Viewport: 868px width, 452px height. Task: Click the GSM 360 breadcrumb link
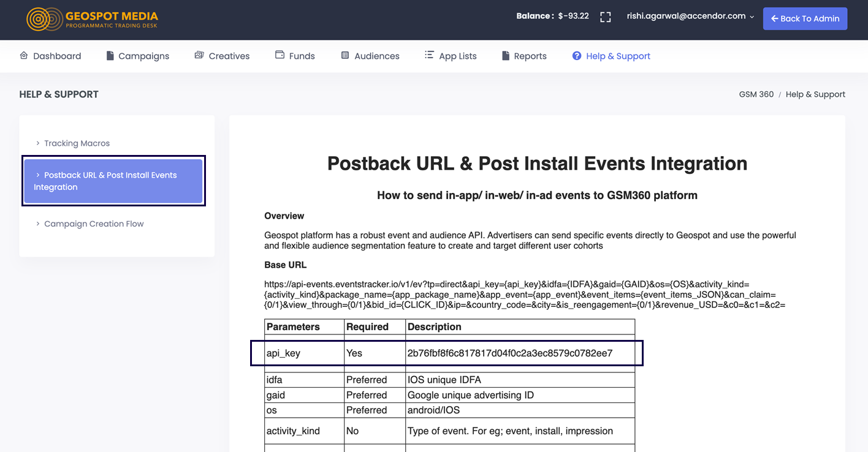coord(756,94)
